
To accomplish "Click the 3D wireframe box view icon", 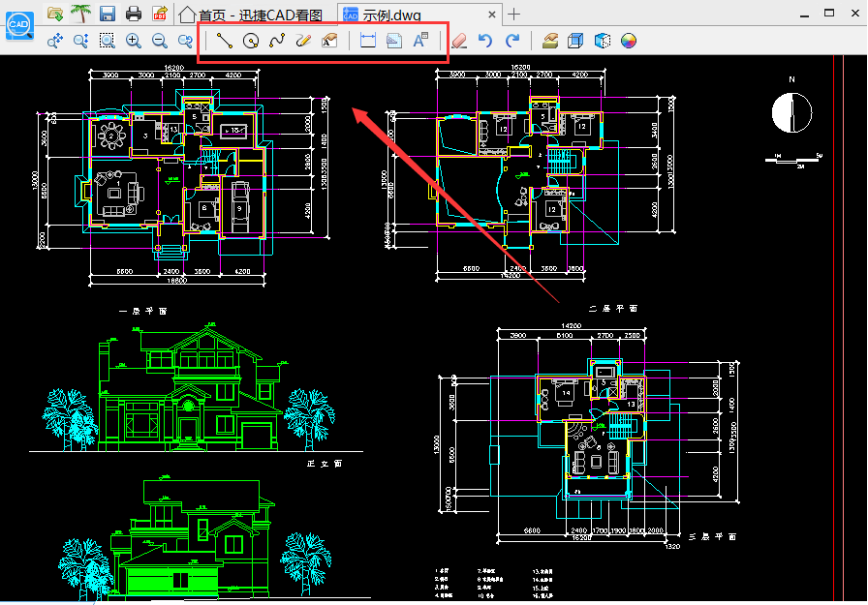I will pos(575,41).
